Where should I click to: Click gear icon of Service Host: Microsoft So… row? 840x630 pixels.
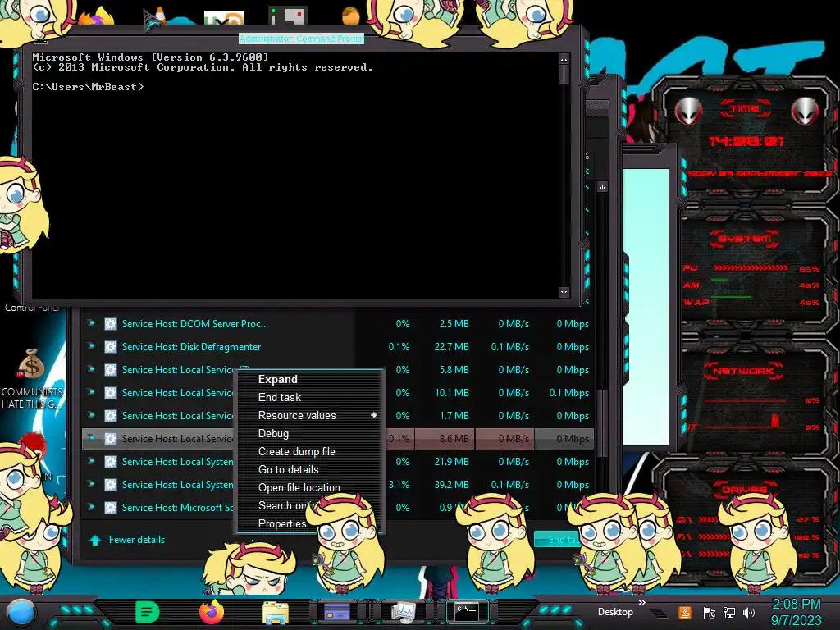click(x=111, y=507)
